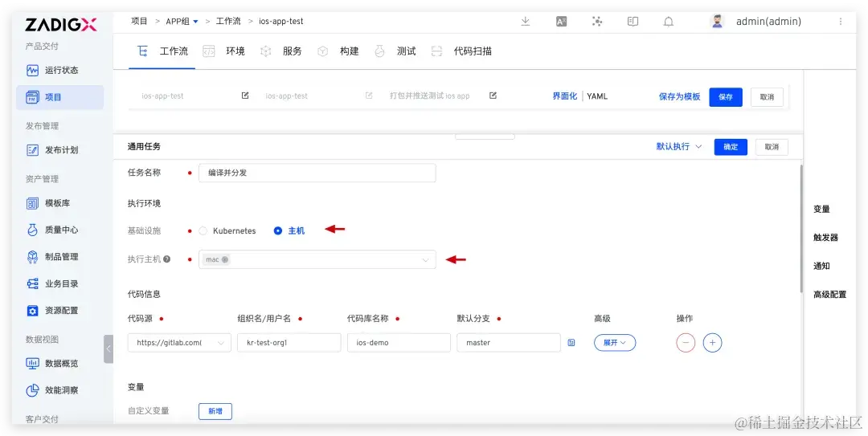This screenshot has width=868, height=436.
Task: Click 任务名称 input field
Action: [317, 173]
